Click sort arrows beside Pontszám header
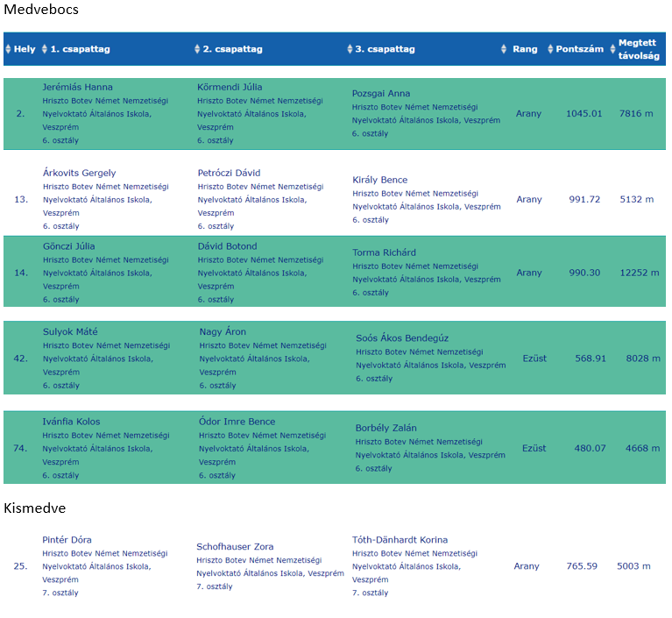Image resolution: width=672 pixels, height=618 pixels. pyautogui.click(x=550, y=49)
